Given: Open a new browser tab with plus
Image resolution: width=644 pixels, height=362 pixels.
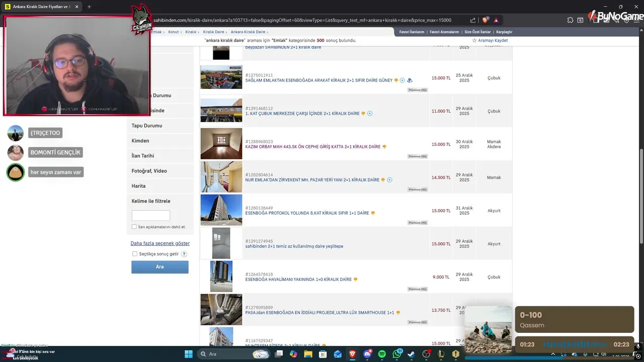Looking at the screenshot, I should coord(89,7).
